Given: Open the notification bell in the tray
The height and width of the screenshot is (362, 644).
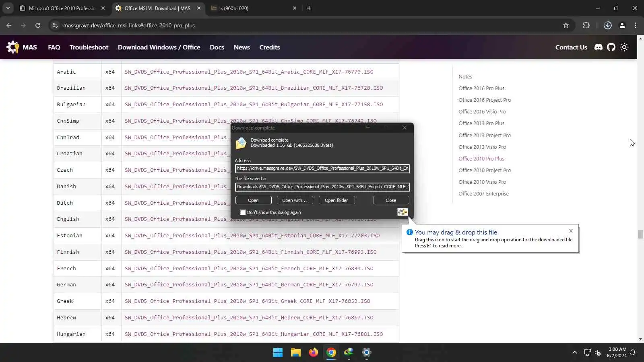Looking at the screenshot, I should (633, 353).
